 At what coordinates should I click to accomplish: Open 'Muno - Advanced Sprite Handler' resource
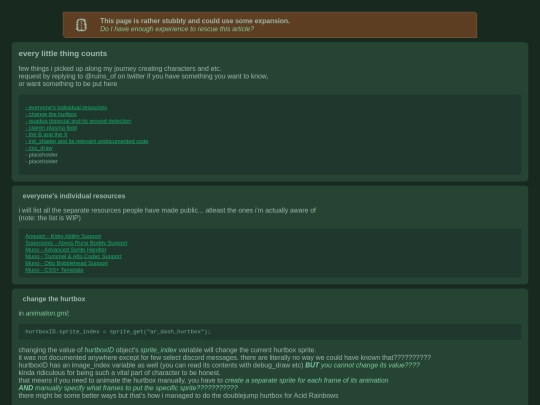[x=66, y=250]
